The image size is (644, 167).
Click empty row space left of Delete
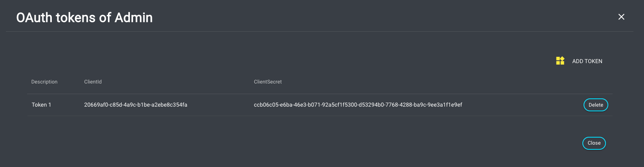click(x=522, y=105)
